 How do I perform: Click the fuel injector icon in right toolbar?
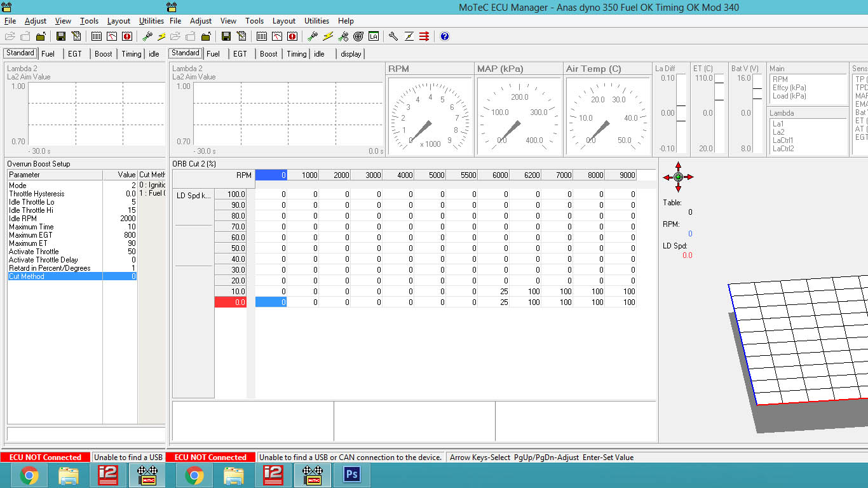[313, 36]
